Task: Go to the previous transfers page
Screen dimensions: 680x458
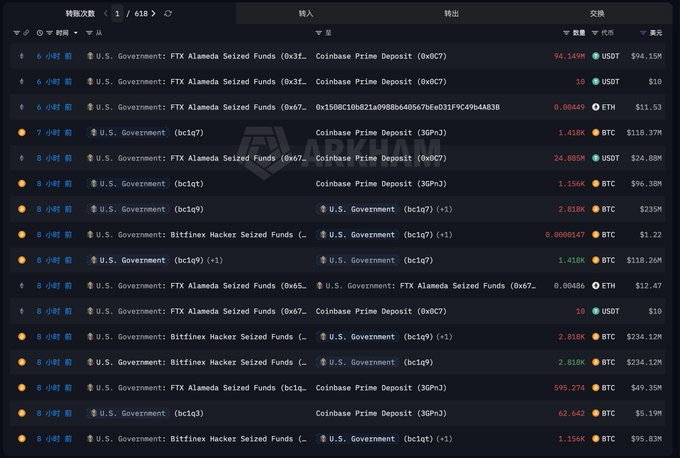Action: 106,14
